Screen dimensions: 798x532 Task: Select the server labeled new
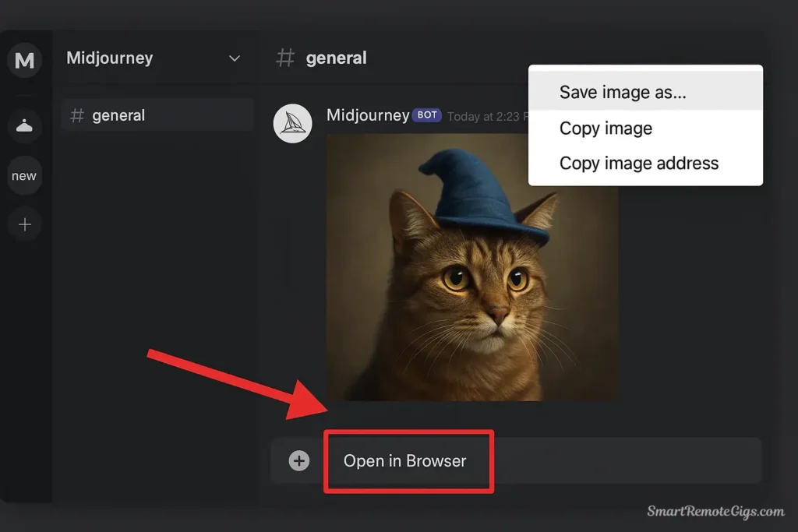(x=24, y=176)
